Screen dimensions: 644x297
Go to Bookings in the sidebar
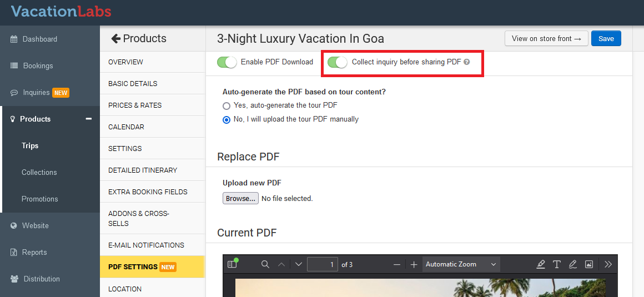point(38,66)
